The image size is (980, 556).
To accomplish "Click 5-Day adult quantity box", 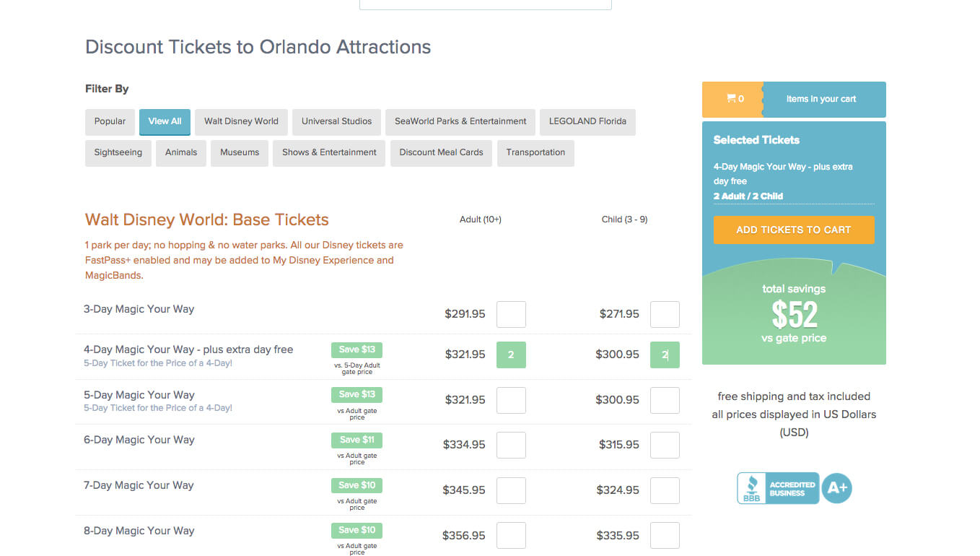I will [x=511, y=400].
